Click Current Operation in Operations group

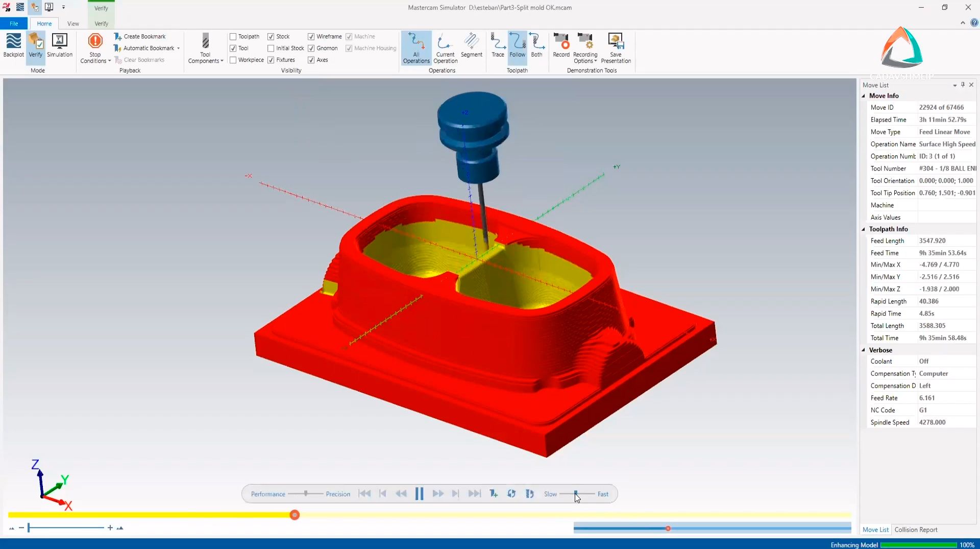tap(445, 46)
